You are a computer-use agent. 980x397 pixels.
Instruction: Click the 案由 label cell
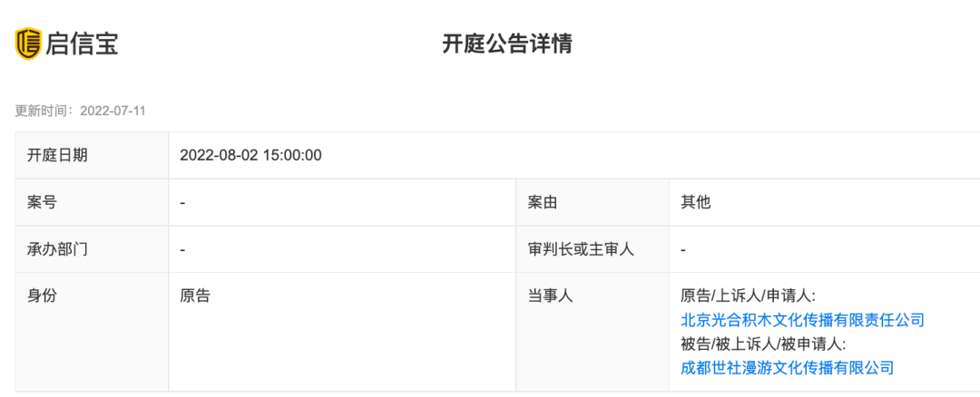point(593,202)
